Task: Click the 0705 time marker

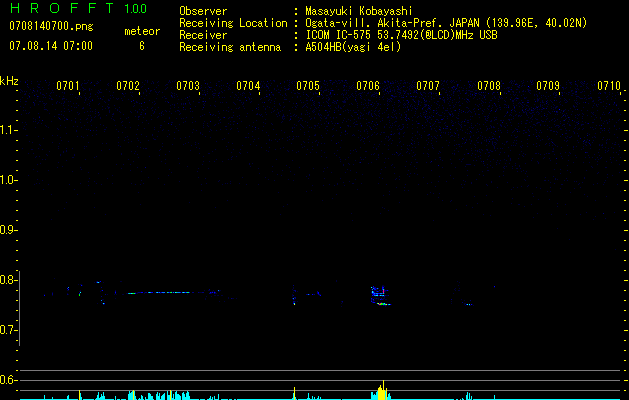Action: click(308, 85)
